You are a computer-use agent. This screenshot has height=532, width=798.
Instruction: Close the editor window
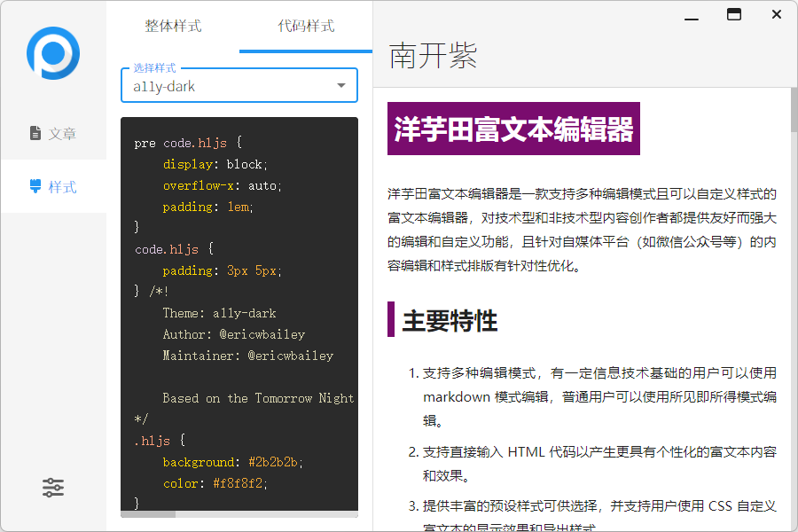[x=776, y=15]
